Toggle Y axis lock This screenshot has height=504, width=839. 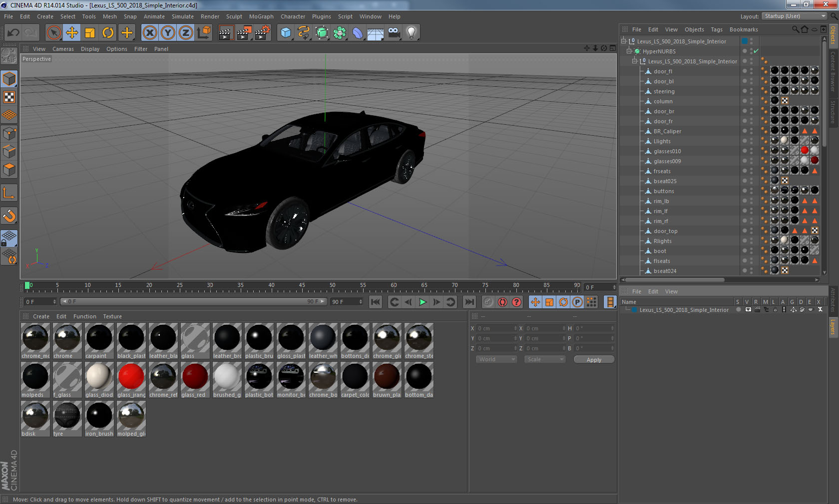coord(168,33)
